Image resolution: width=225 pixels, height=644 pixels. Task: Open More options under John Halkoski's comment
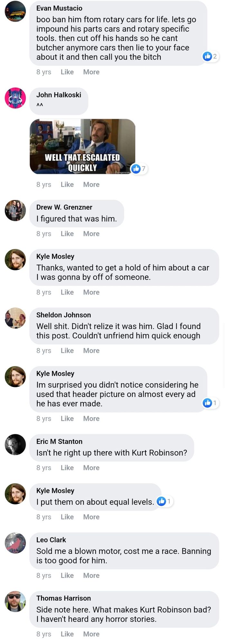(x=91, y=185)
